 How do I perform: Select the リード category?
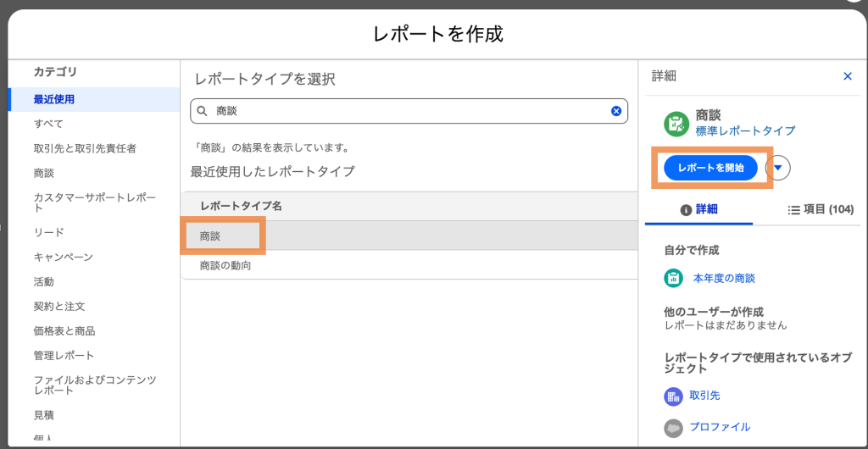point(48,232)
